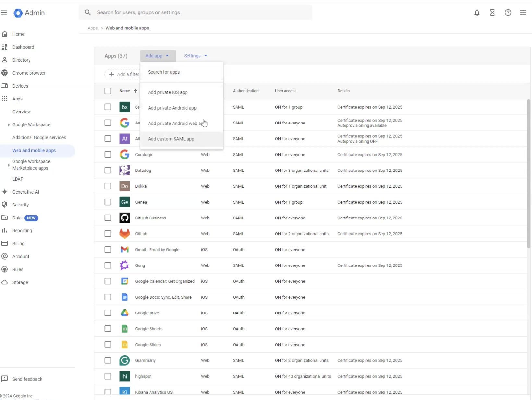Collapse the Add app dropdown
The height and width of the screenshot is (400, 532).
[x=158, y=56]
